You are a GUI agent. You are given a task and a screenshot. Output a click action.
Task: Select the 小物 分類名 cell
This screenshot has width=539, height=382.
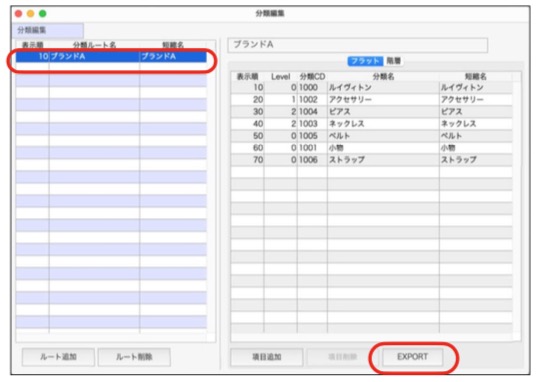[x=383, y=148]
